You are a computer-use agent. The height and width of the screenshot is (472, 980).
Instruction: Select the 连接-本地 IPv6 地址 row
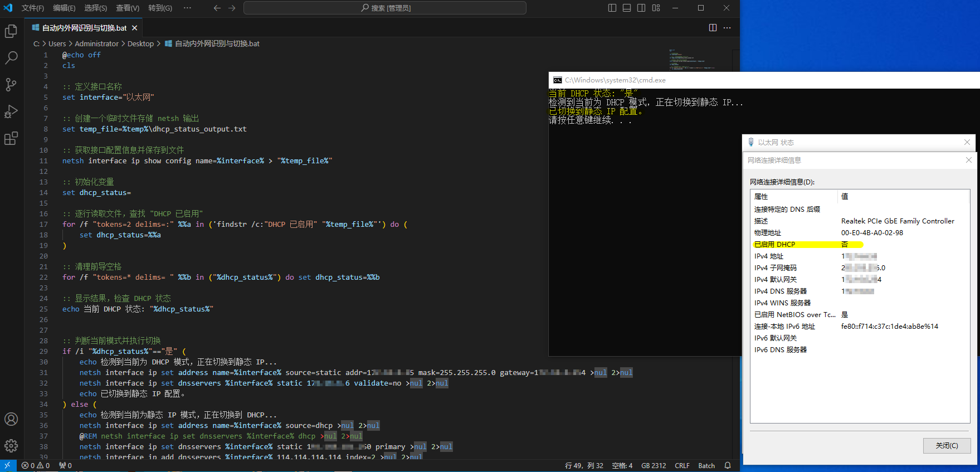860,326
